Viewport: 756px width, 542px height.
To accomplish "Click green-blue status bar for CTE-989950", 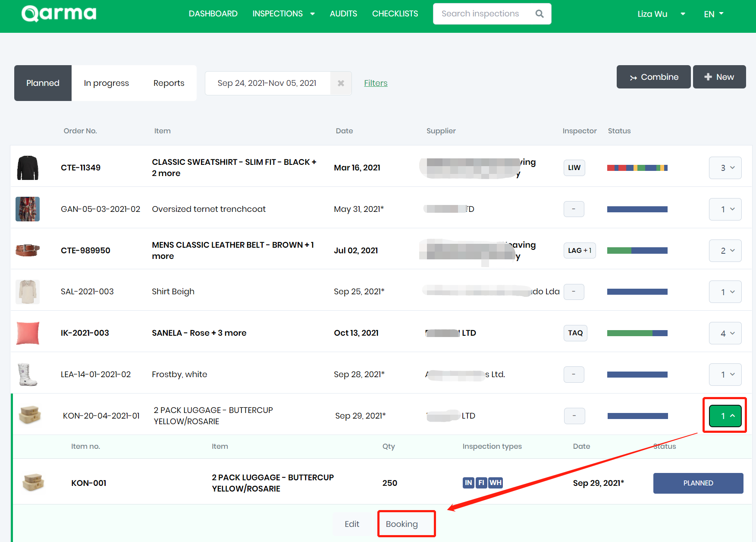I will click(637, 251).
